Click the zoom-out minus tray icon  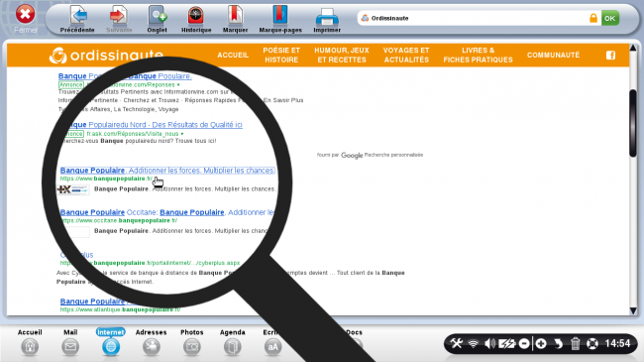524,343
